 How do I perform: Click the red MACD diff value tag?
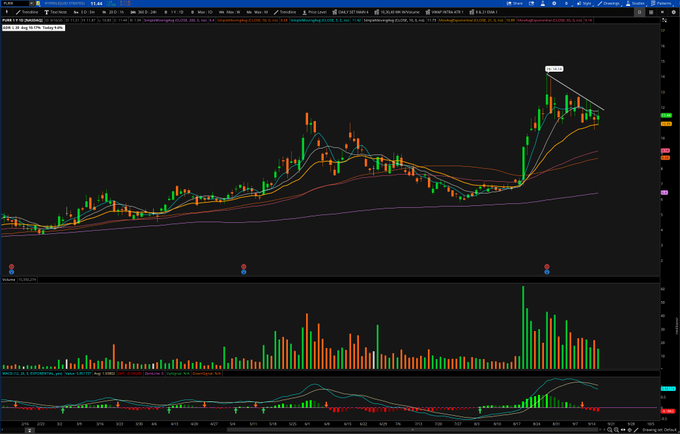(x=668, y=411)
